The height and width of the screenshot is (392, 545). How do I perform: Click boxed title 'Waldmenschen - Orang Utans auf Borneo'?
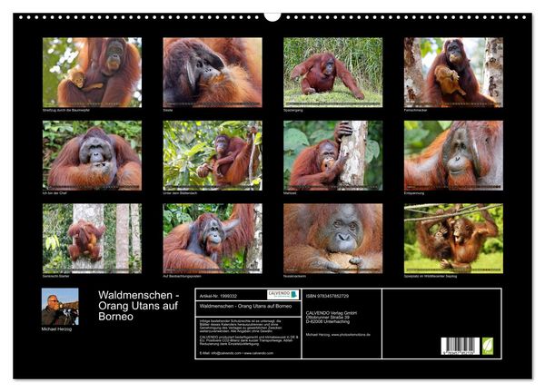[246, 306]
